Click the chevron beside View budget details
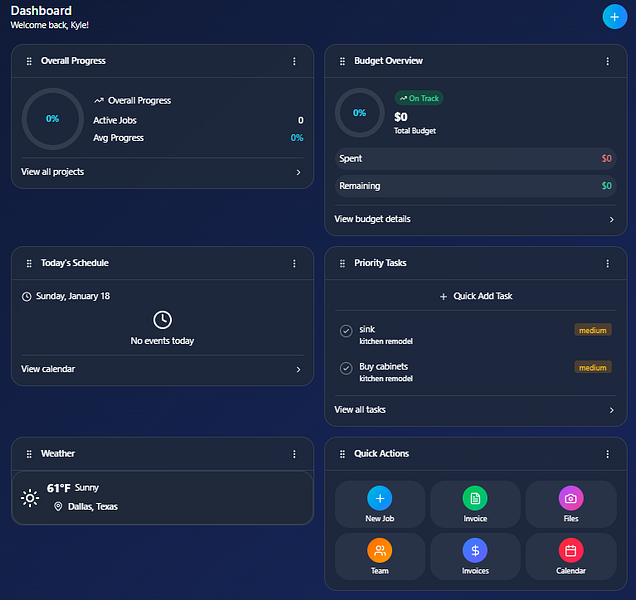Image resolution: width=636 pixels, height=600 pixels. pos(612,219)
